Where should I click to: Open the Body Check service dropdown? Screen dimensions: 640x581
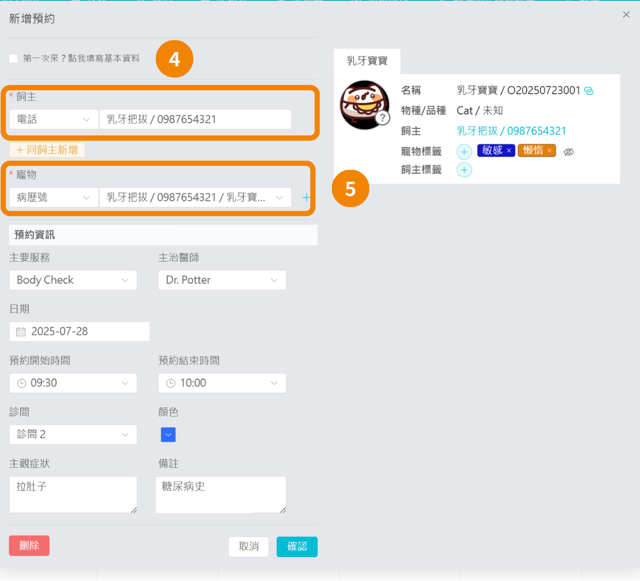[73, 280]
